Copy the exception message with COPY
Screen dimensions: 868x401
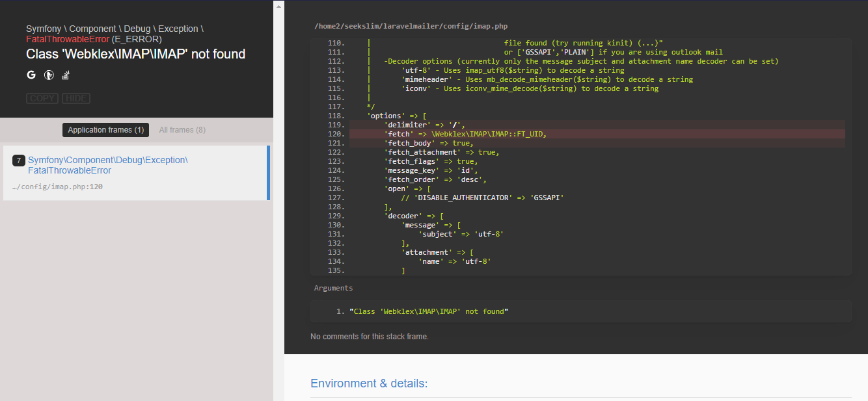(x=42, y=98)
